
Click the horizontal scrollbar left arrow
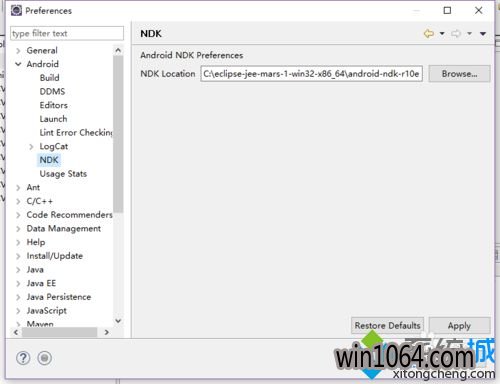(16, 332)
